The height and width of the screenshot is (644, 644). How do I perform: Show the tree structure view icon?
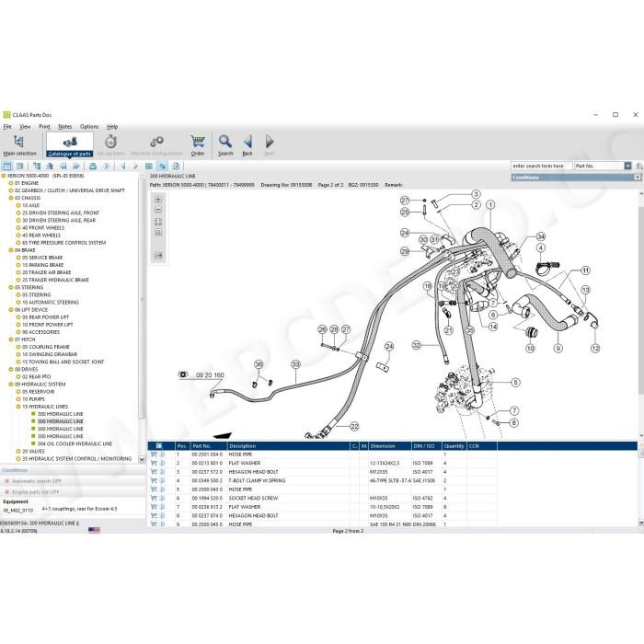click(37, 166)
